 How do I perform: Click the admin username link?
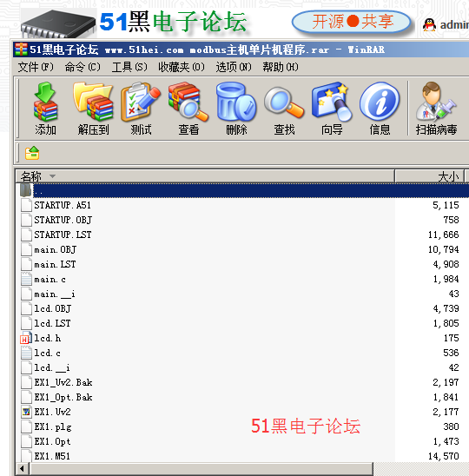[454, 25]
